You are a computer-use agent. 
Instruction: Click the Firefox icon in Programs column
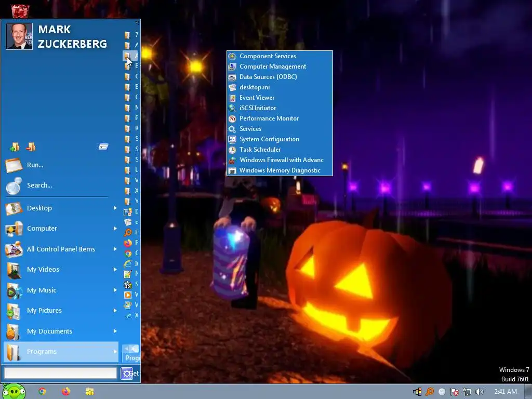pyautogui.click(x=128, y=243)
